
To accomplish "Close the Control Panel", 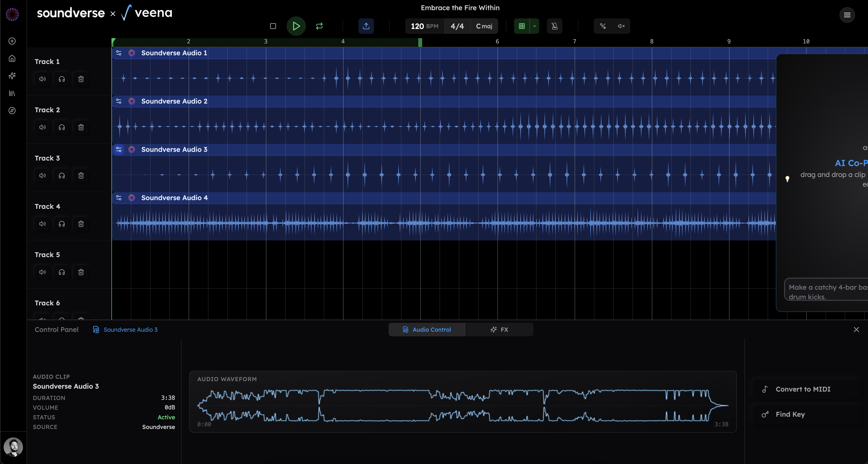I will click(x=856, y=330).
